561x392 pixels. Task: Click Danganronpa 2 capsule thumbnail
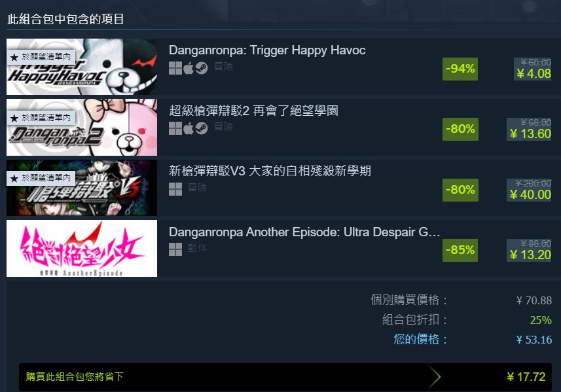(82, 127)
